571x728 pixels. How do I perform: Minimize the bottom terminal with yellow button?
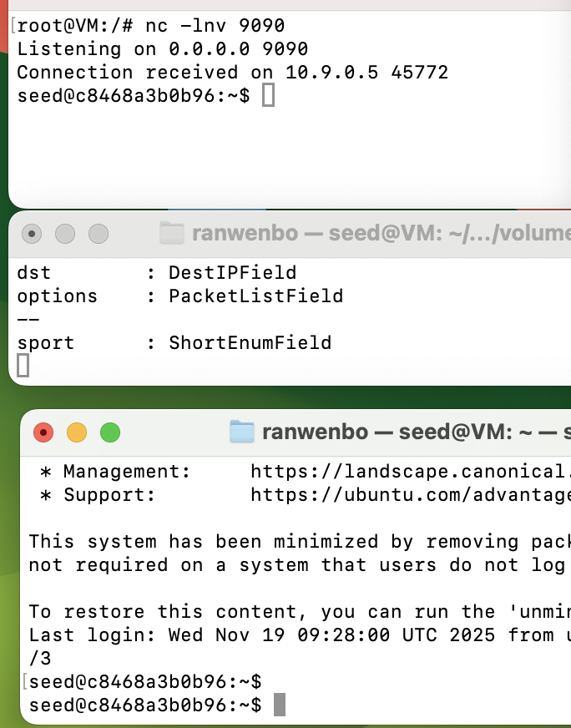(76, 432)
